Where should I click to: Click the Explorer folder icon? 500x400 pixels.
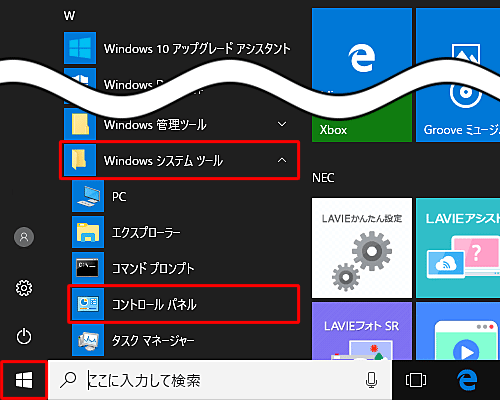point(88,232)
